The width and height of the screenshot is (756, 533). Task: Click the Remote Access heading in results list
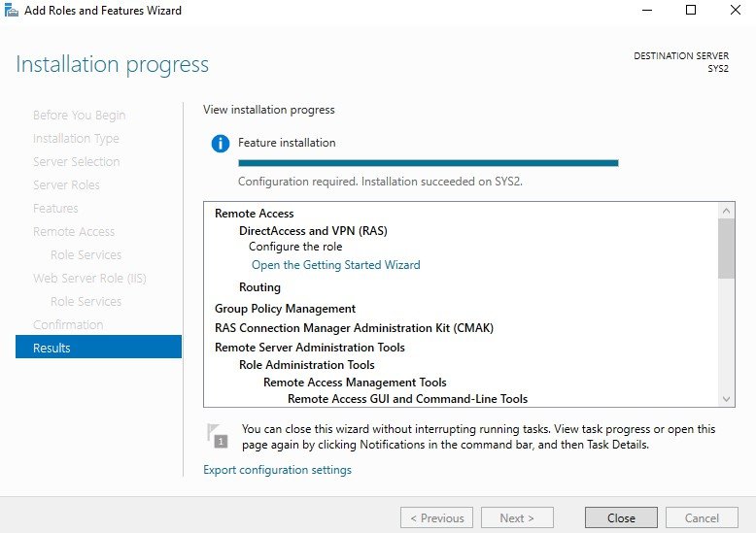pos(254,214)
